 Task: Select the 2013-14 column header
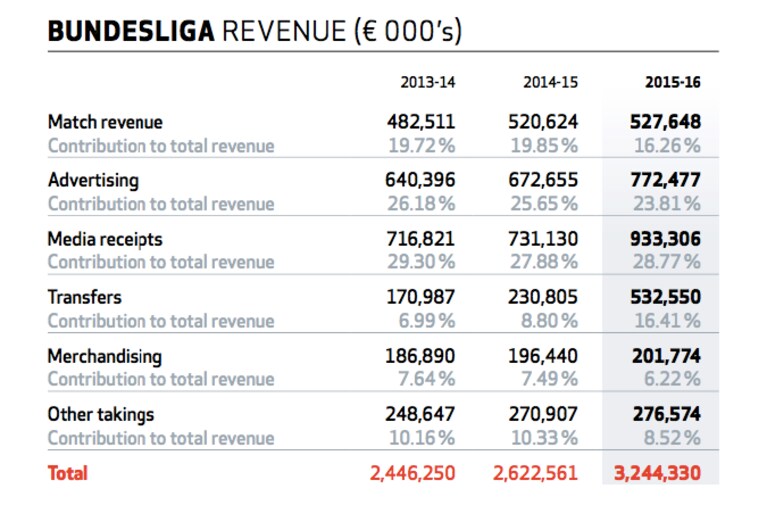pyautogui.click(x=428, y=82)
